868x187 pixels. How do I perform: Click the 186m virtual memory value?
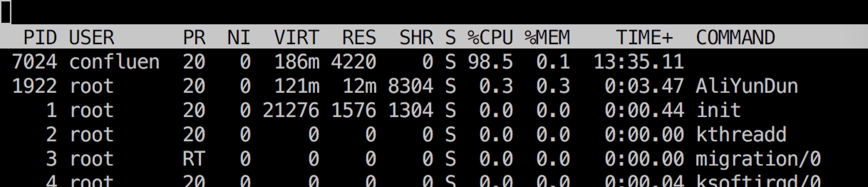pos(297,62)
